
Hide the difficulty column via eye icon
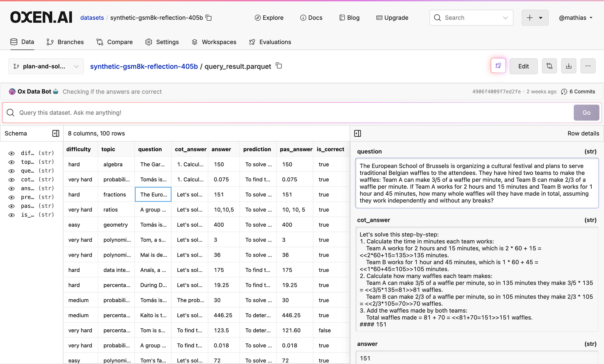click(11, 153)
